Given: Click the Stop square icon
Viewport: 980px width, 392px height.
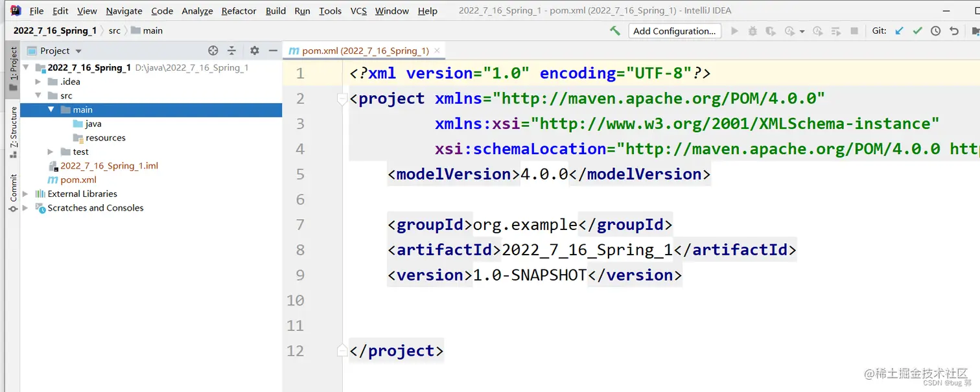Looking at the screenshot, I should tap(854, 30).
